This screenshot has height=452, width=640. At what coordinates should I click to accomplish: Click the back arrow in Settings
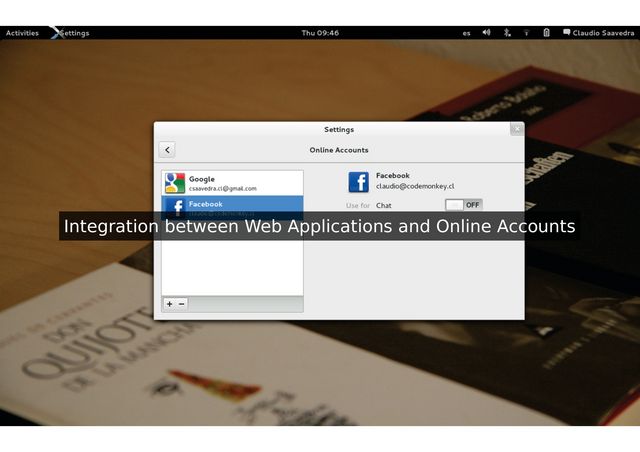(167, 150)
